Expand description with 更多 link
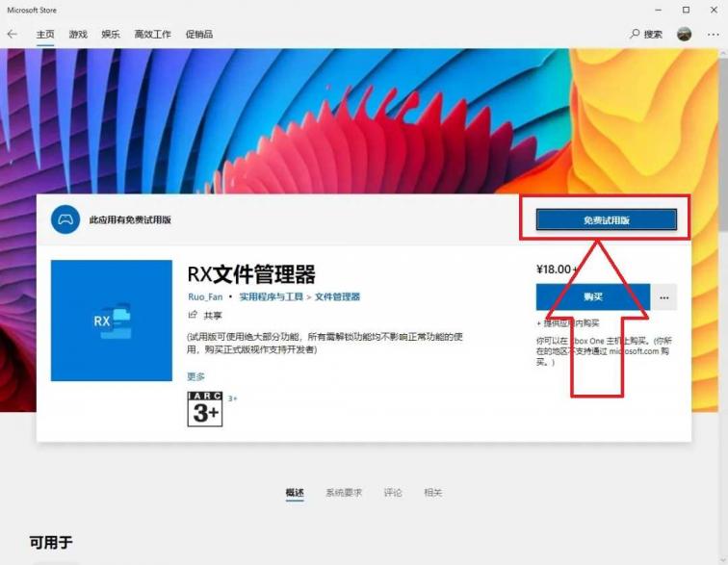Viewport: 728px width, 565px height. pyautogui.click(x=195, y=376)
